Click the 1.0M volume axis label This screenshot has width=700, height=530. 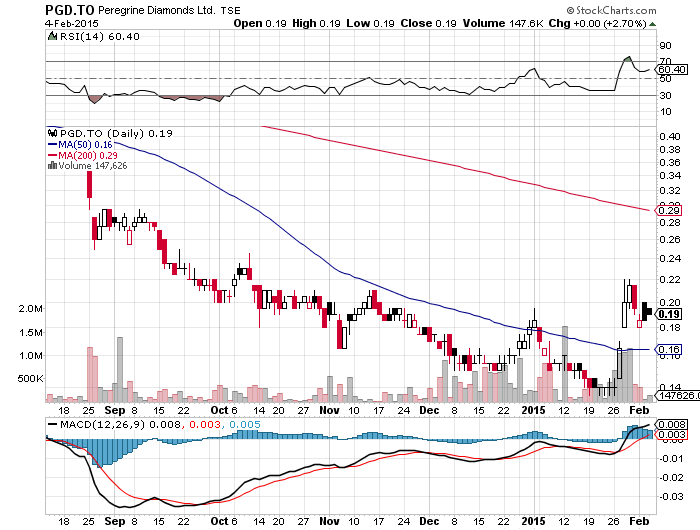[x=31, y=356]
